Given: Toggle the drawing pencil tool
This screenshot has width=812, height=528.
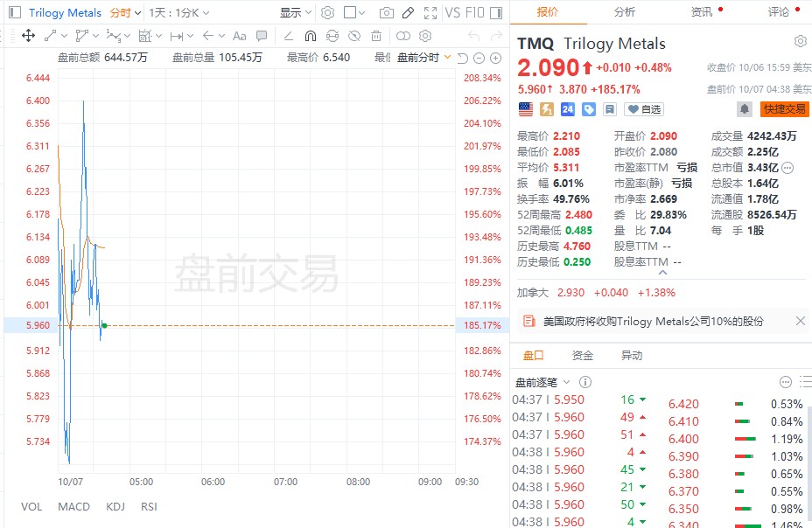Looking at the screenshot, I should (x=408, y=12).
